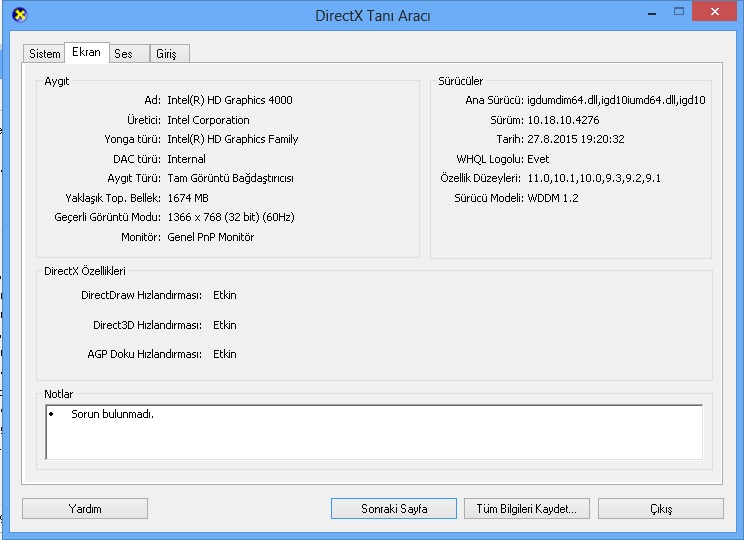The height and width of the screenshot is (540, 744).
Task: Close the DirectX Tanı Aracı window
Action: 715,11
